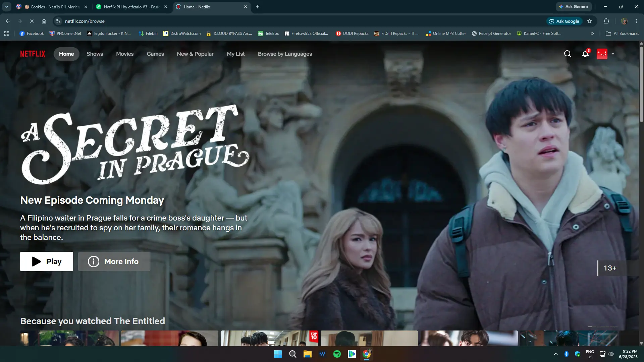This screenshot has width=644, height=362.
Task: Open File Explorer from taskbar
Action: (307, 354)
